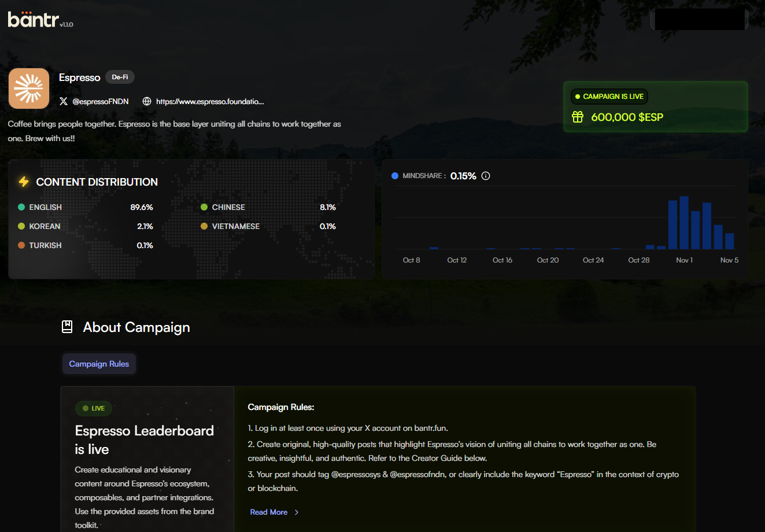Click the lightning bolt Content Distribution icon
This screenshot has width=765, height=532.
click(24, 182)
